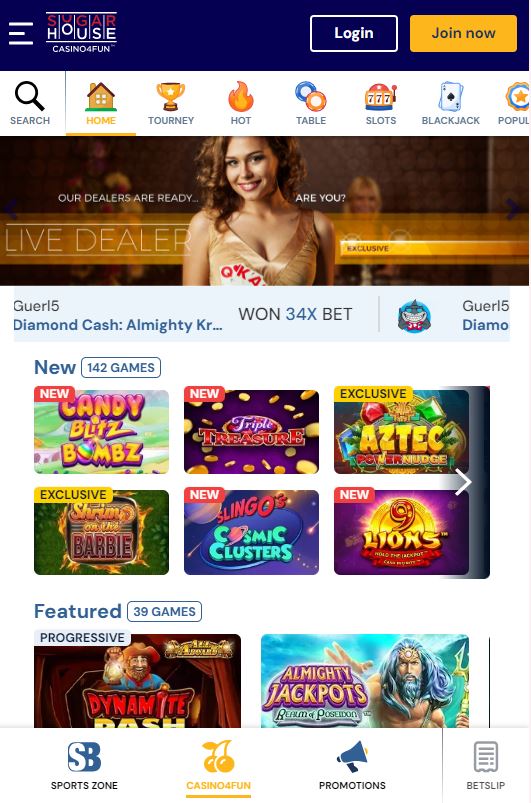Open Promotions megaphone icon
531x803 pixels.
click(352, 756)
